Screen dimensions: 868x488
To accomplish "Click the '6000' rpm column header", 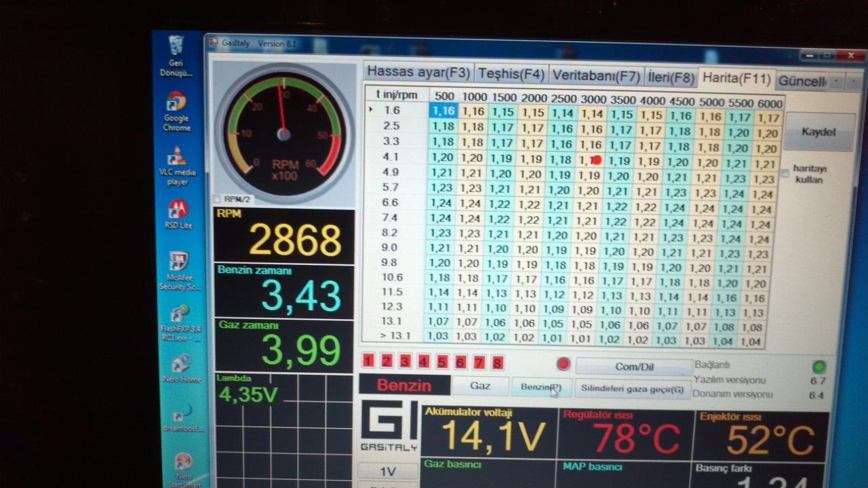I will [769, 103].
